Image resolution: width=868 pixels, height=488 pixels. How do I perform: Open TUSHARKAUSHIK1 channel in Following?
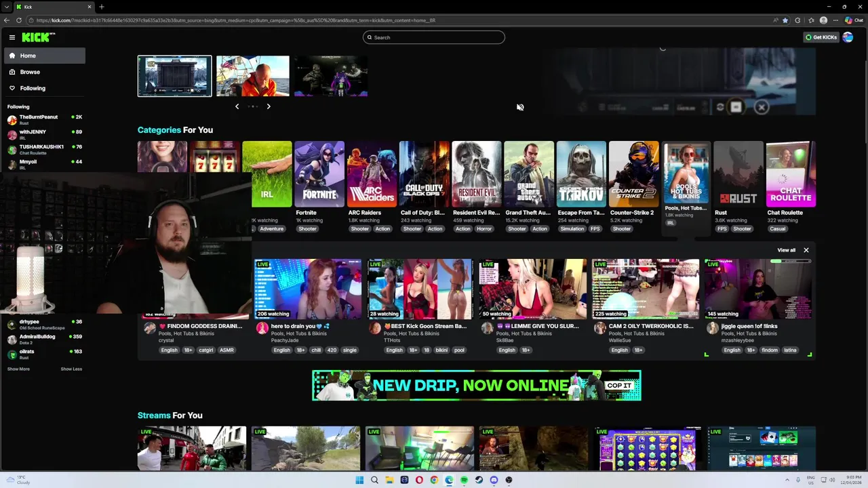coord(45,149)
